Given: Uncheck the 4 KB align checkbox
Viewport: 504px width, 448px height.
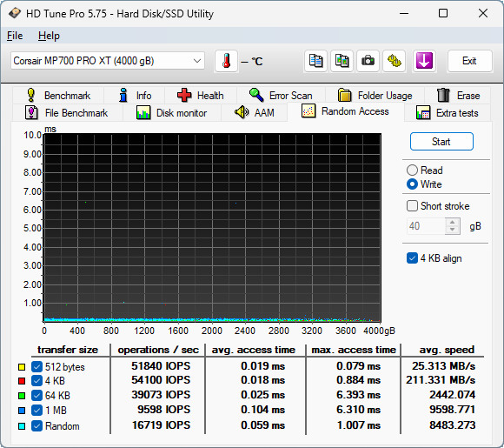Looking at the screenshot, I should click(413, 258).
